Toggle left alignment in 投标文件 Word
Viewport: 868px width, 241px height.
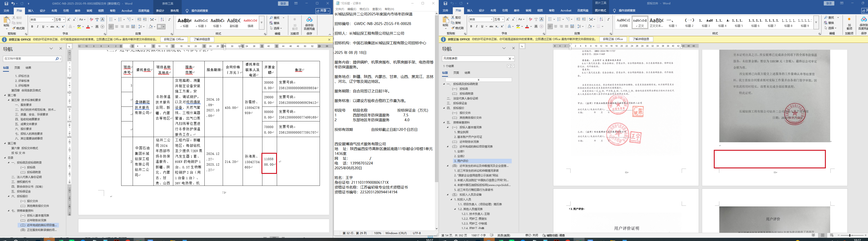[x=550, y=27]
